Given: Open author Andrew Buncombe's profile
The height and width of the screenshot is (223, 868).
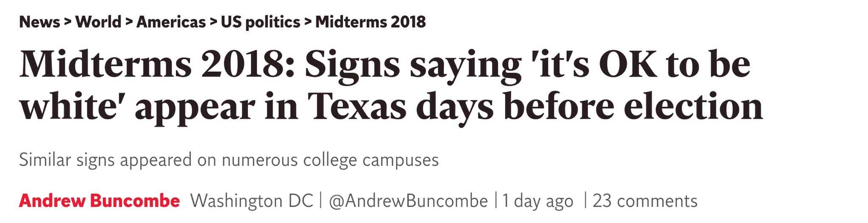Looking at the screenshot, I should click(x=100, y=201).
